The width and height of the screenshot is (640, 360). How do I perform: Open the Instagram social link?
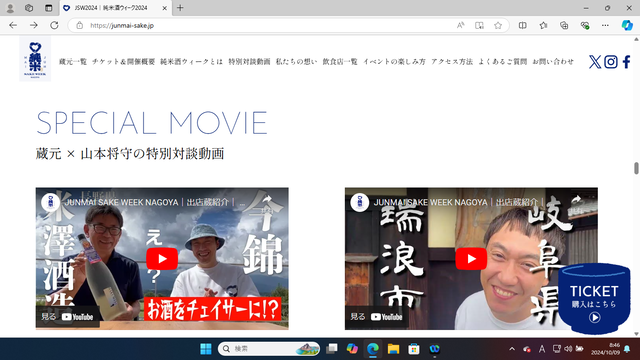pos(611,62)
